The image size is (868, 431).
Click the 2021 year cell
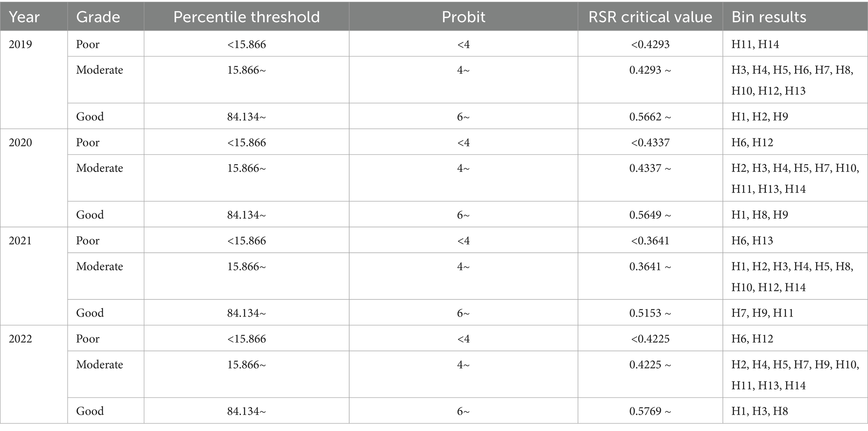tap(21, 241)
